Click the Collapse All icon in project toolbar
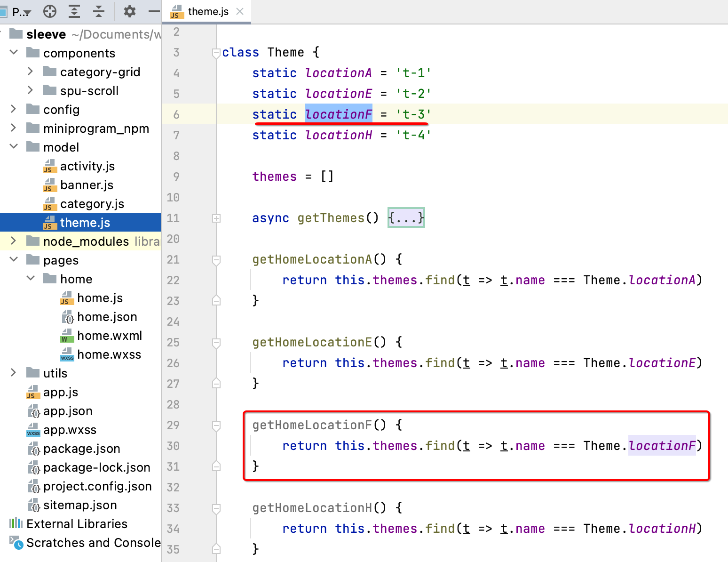Image resolution: width=728 pixels, height=562 pixels. click(x=99, y=11)
